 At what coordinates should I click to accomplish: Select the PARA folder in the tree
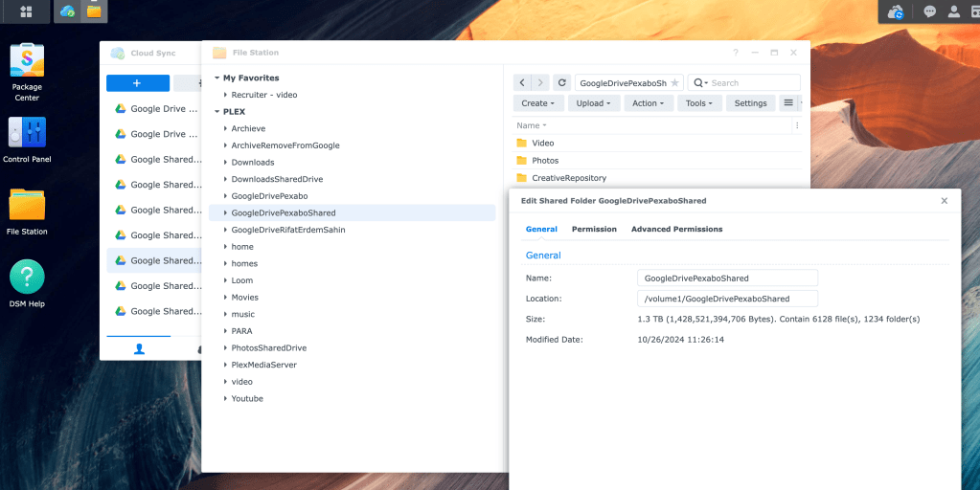pos(241,331)
